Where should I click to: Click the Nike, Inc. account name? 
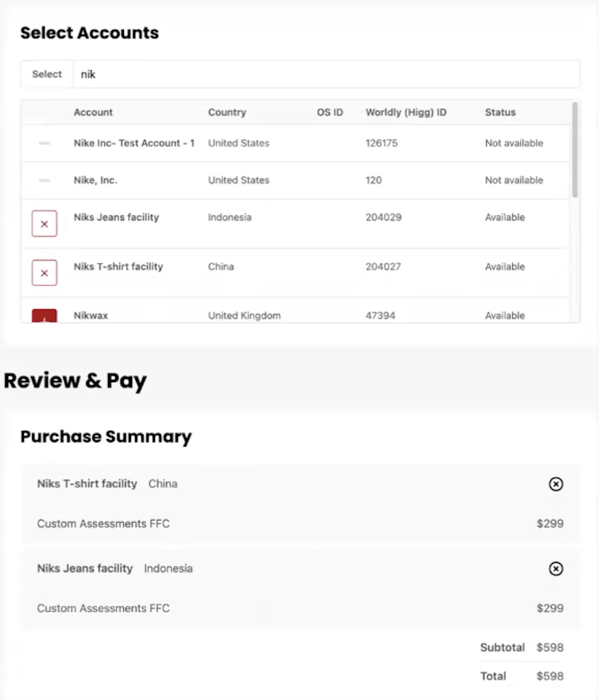(x=95, y=180)
